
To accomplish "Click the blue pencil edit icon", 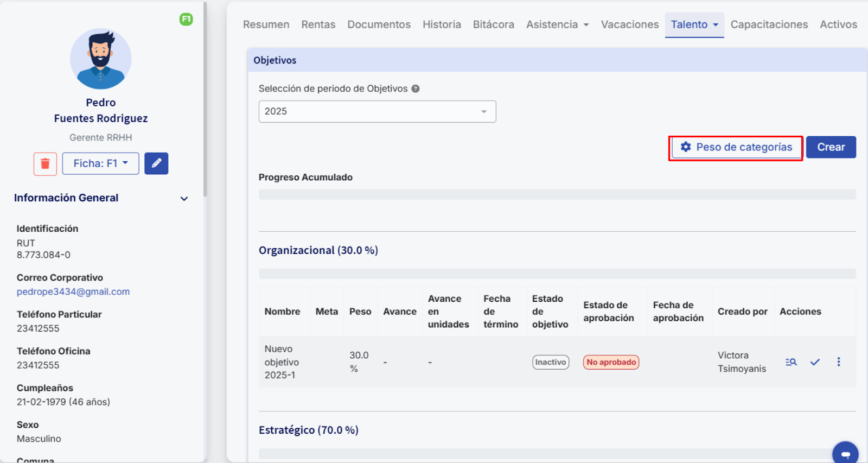I will pyautogui.click(x=156, y=163).
